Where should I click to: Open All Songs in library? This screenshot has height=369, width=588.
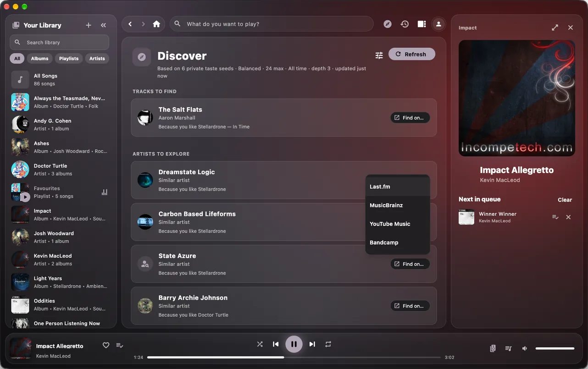click(x=61, y=80)
